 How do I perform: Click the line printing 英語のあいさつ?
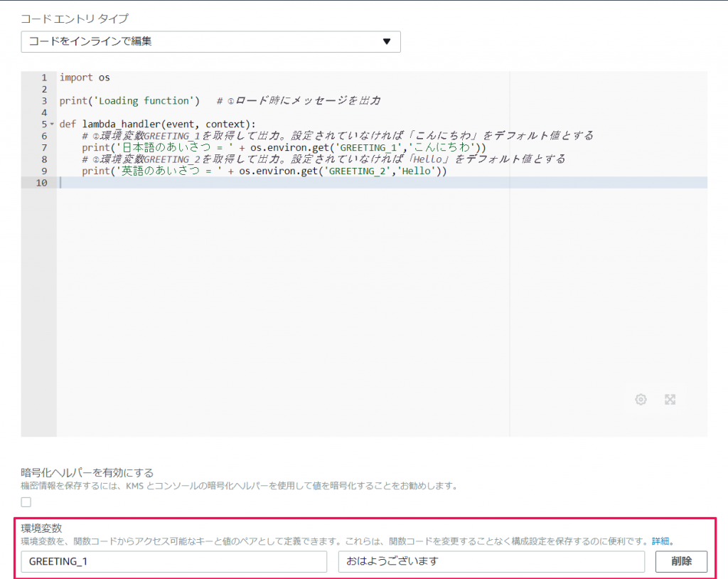264,171
